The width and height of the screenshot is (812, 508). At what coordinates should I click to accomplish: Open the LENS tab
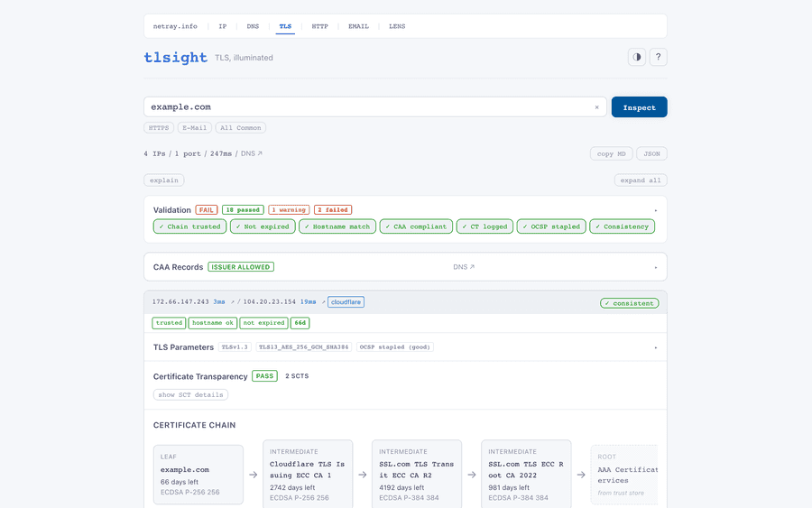point(397,26)
